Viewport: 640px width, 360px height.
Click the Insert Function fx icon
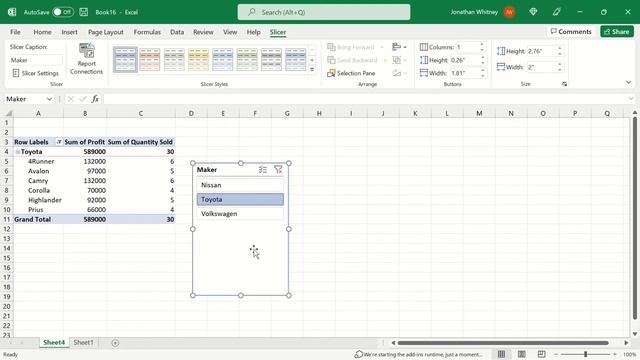[x=95, y=99]
